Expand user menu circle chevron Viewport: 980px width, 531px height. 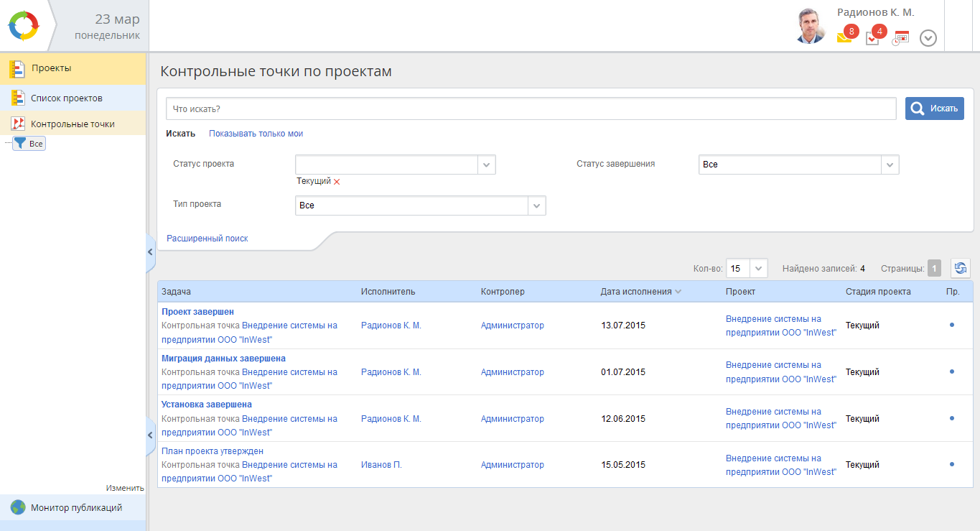pyautogui.click(x=928, y=38)
